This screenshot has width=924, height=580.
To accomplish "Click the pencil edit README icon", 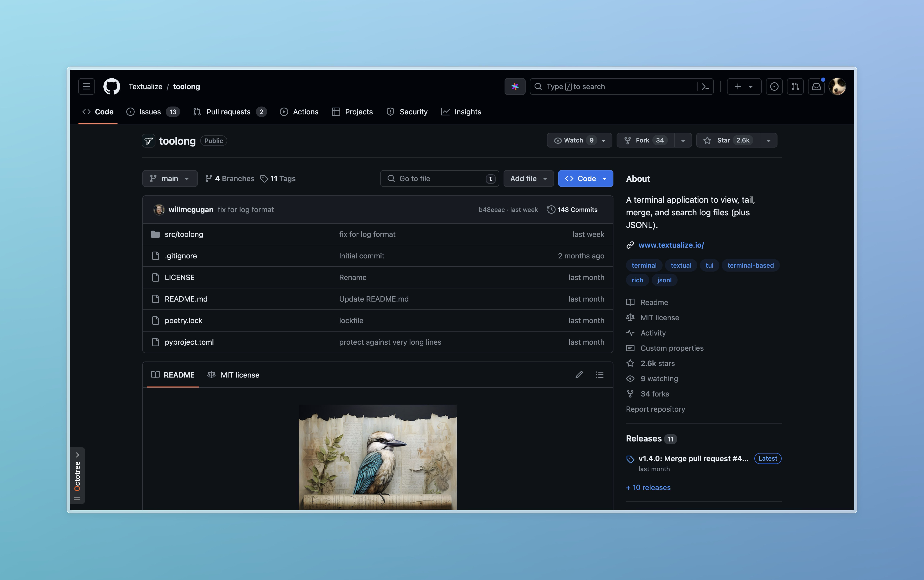I will (x=579, y=375).
